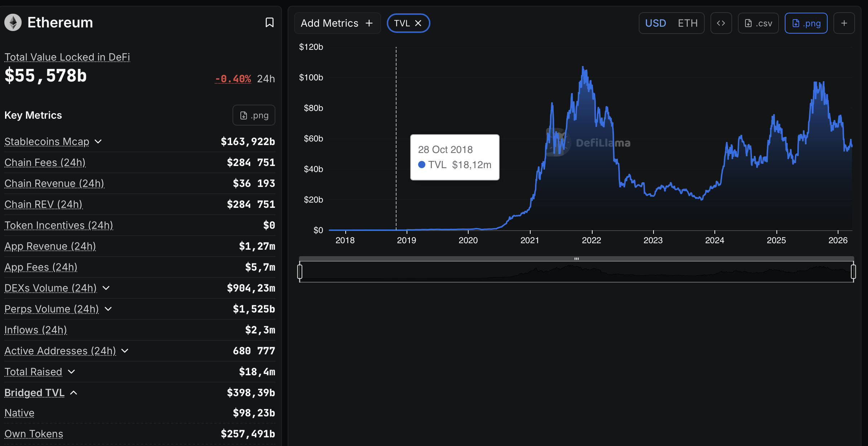Download the chart as .png
Viewport: 868px width, 446px height.
806,23
